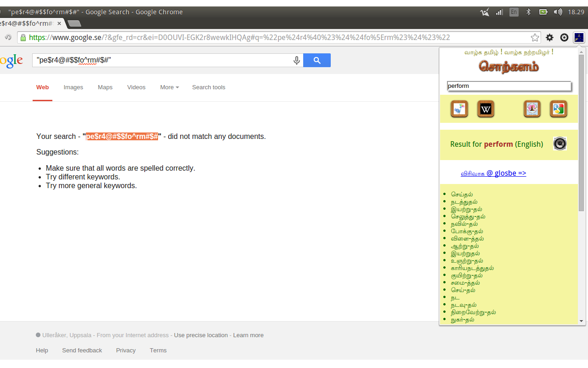The image size is (588, 368).
Task: Click the result விளை-த்தல் in the list
Action: [467, 239]
